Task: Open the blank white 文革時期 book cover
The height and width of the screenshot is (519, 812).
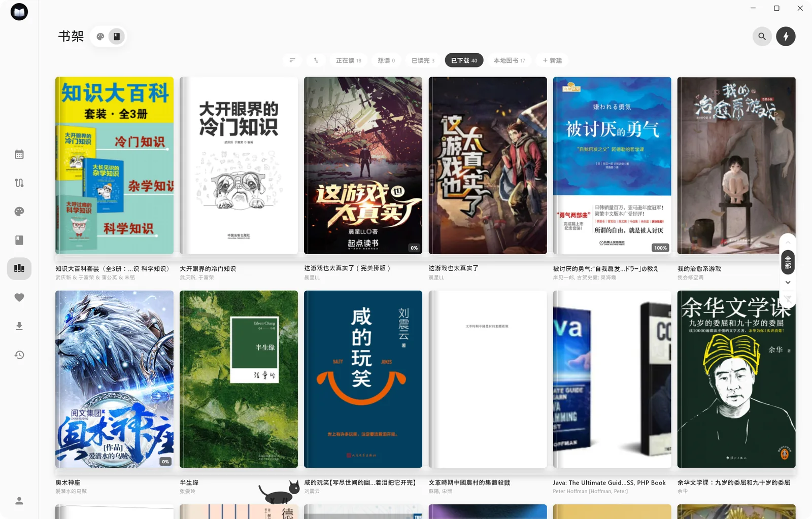Action: pyautogui.click(x=488, y=379)
